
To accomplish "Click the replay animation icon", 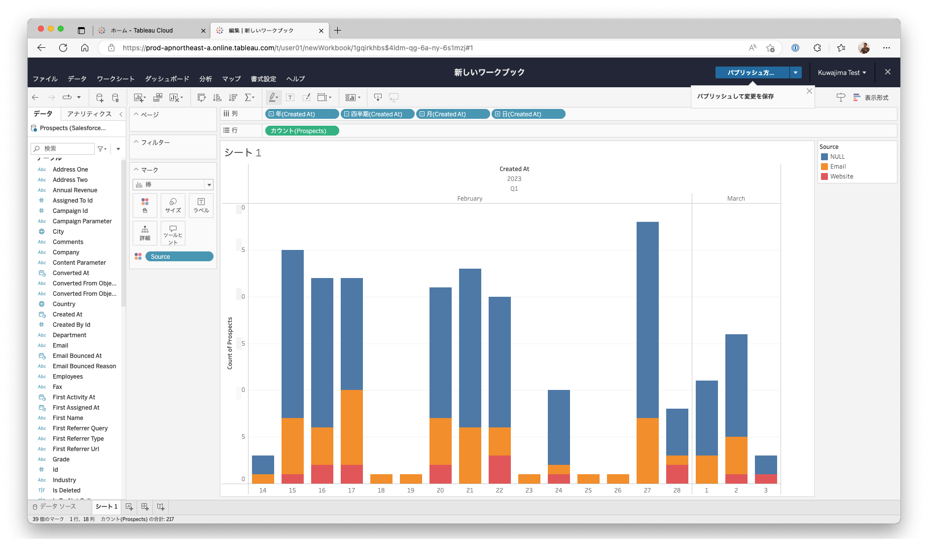I will [x=67, y=98].
